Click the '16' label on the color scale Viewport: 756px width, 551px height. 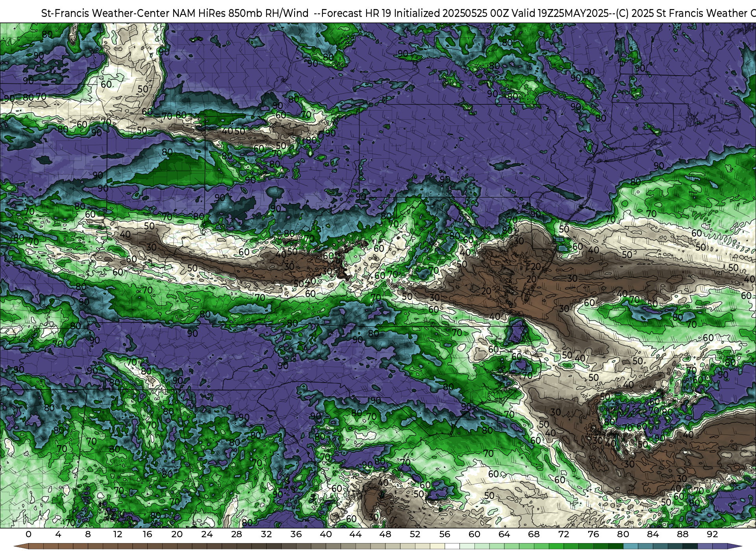[147, 534]
